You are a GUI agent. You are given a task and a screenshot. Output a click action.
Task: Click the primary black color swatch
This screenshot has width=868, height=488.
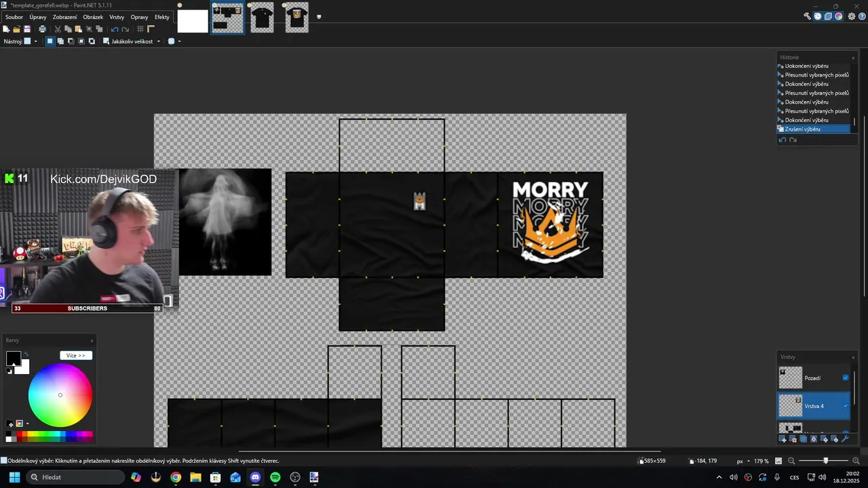(x=13, y=358)
